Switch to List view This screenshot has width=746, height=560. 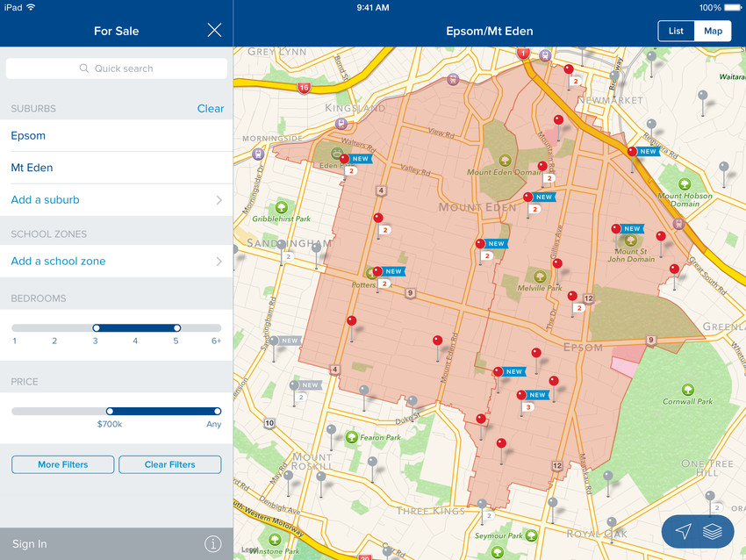(x=676, y=31)
